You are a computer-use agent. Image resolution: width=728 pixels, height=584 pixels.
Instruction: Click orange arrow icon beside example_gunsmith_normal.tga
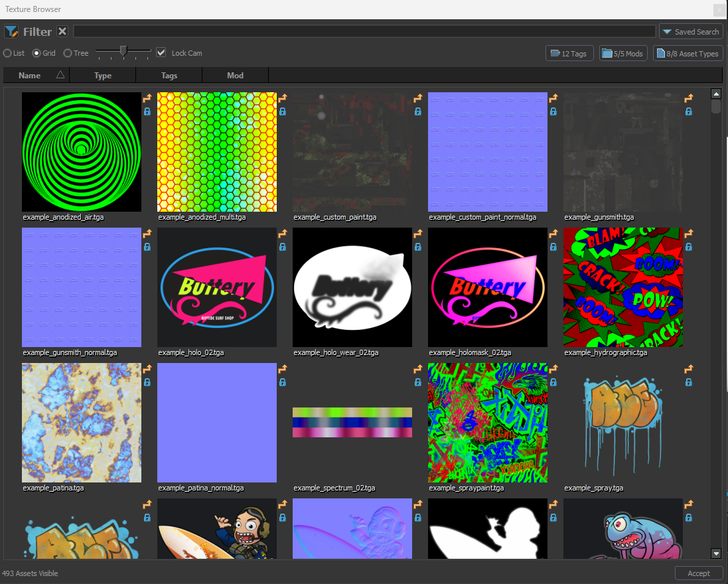coord(147,234)
